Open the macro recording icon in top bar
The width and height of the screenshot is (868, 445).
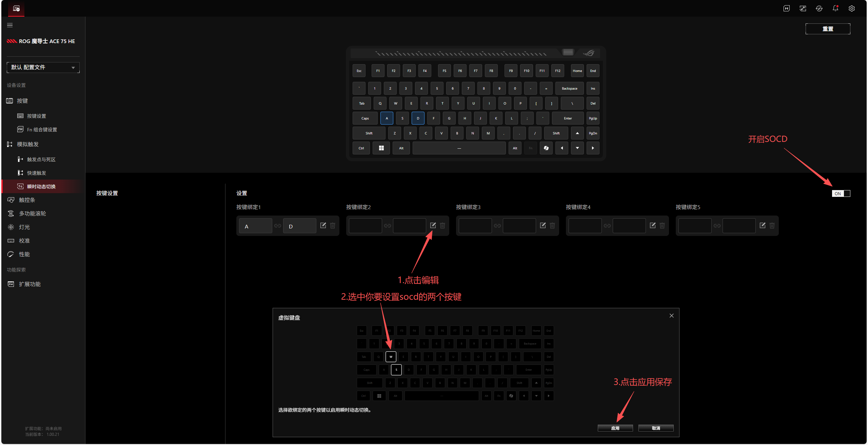click(x=787, y=8)
